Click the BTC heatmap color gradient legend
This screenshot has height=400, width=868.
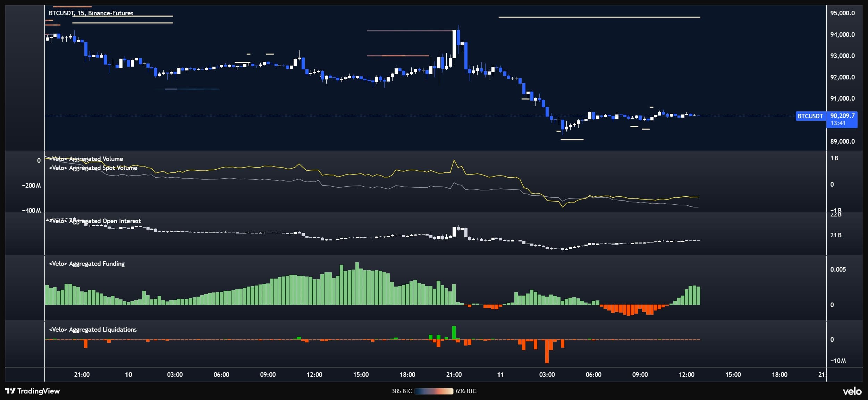click(433, 391)
